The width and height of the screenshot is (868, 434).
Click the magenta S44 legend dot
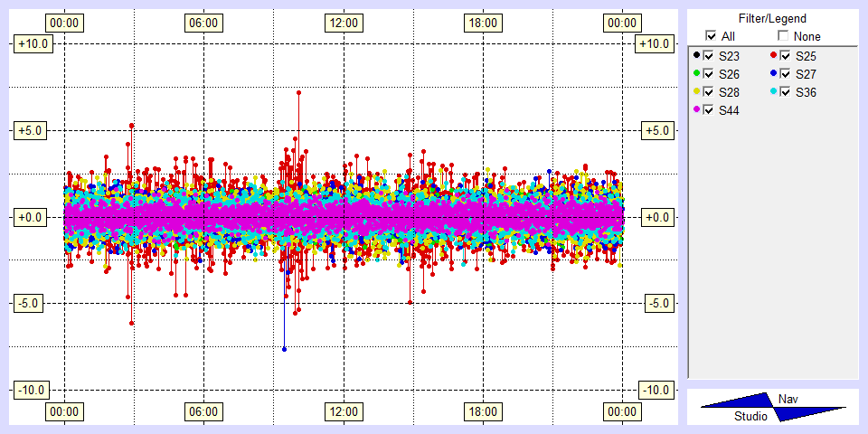[696, 109]
